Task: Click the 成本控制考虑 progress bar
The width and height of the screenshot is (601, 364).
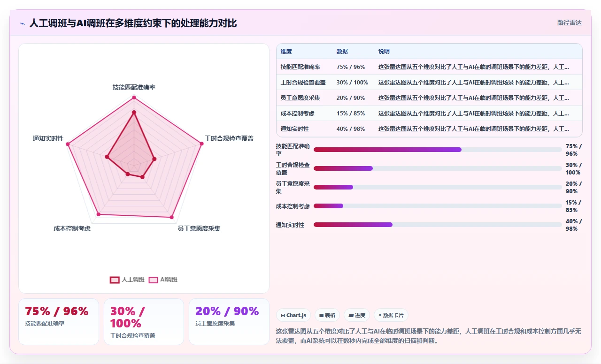Action: point(438,206)
